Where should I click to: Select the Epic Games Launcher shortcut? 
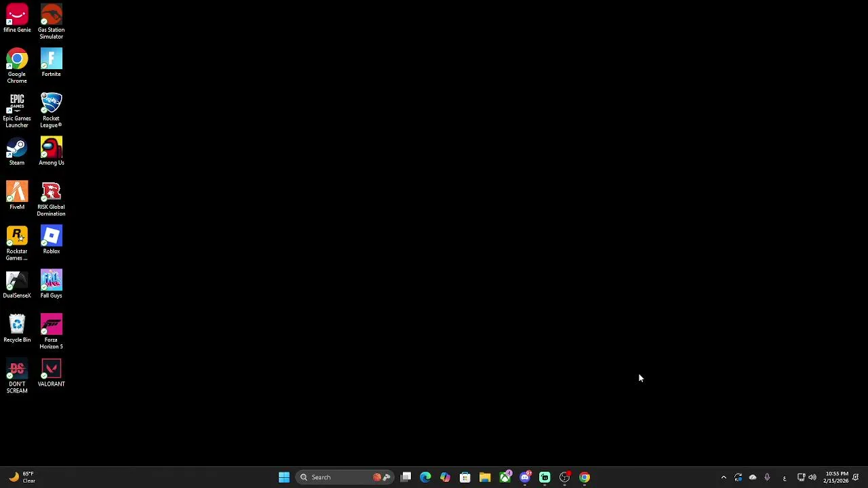(17, 110)
